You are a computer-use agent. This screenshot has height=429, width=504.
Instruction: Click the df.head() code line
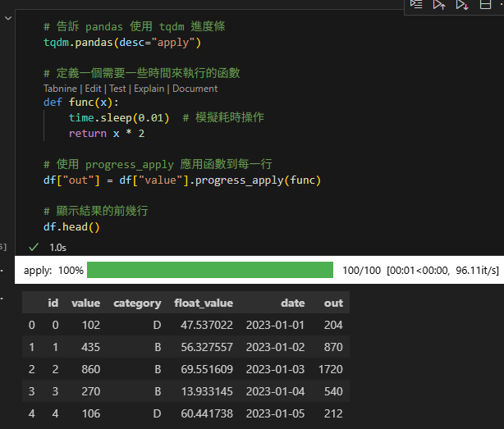pos(71,227)
